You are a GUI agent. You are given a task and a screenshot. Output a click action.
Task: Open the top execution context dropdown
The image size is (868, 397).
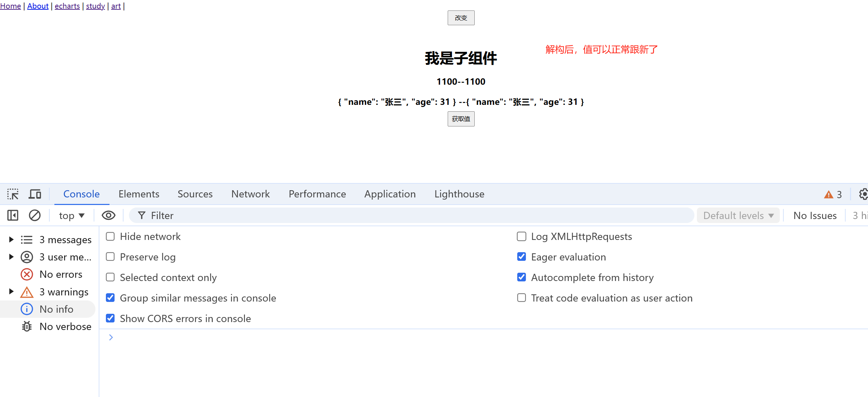[71, 215]
